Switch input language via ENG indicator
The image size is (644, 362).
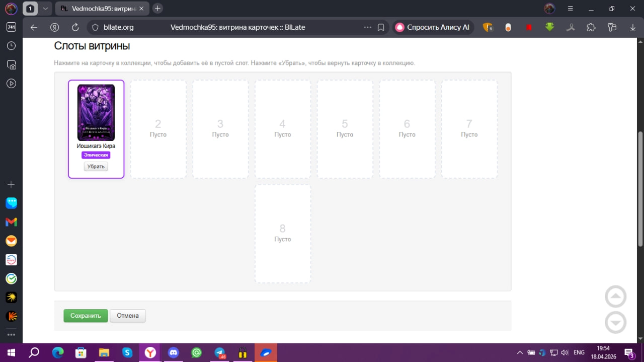(579, 352)
